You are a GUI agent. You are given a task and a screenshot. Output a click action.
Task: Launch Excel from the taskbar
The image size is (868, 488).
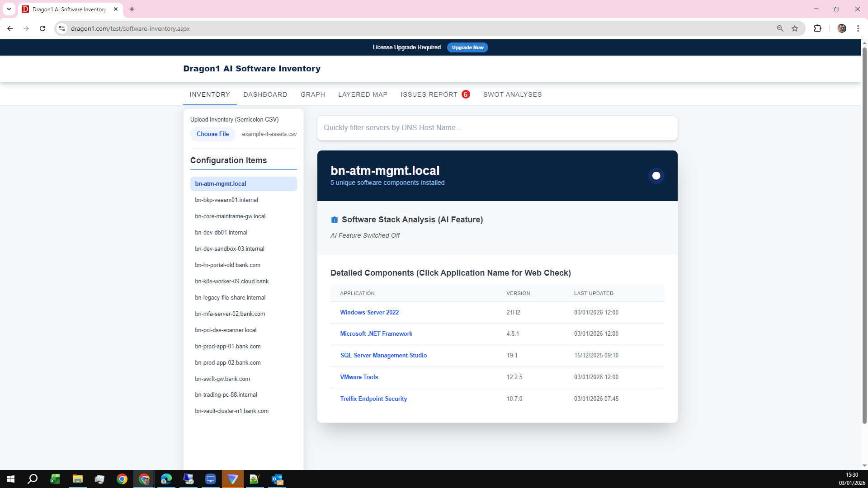pyautogui.click(x=55, y=479)
